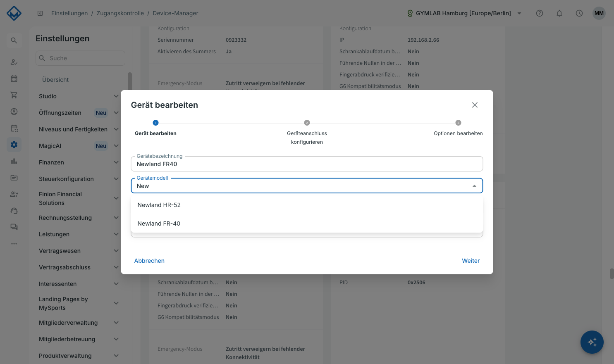614x364 pixels.
Task: Click the Abbrechen button
Action: [x=149, y=261]
